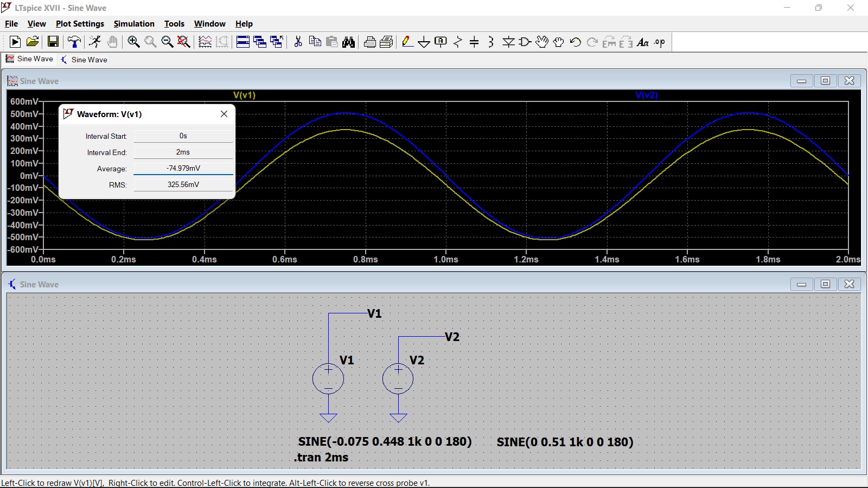Open the Plot Settings menu

80,24
